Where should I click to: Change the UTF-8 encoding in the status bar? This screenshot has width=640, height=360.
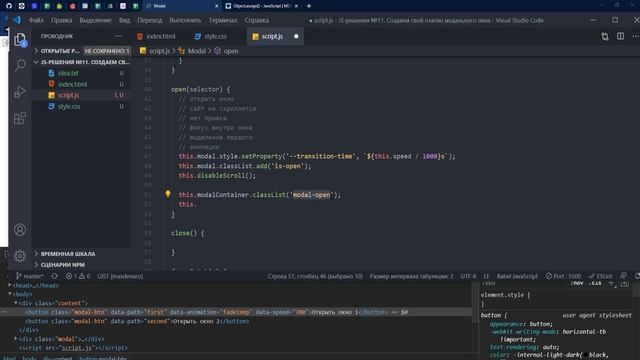(x=468, y=276)
